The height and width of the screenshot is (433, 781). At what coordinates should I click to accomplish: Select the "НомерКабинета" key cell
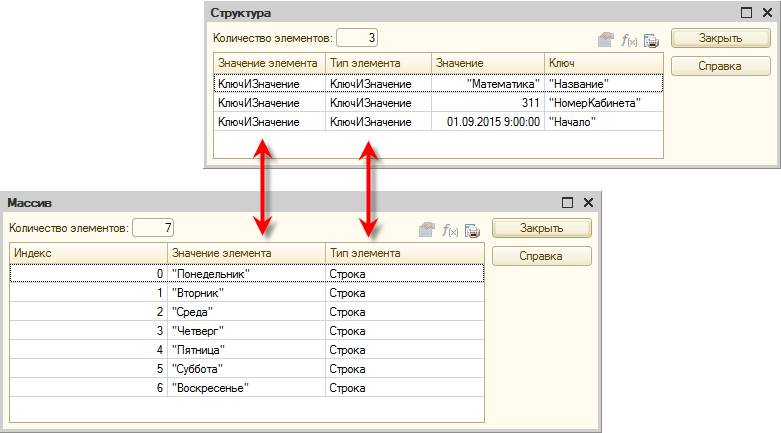[604, 103]
